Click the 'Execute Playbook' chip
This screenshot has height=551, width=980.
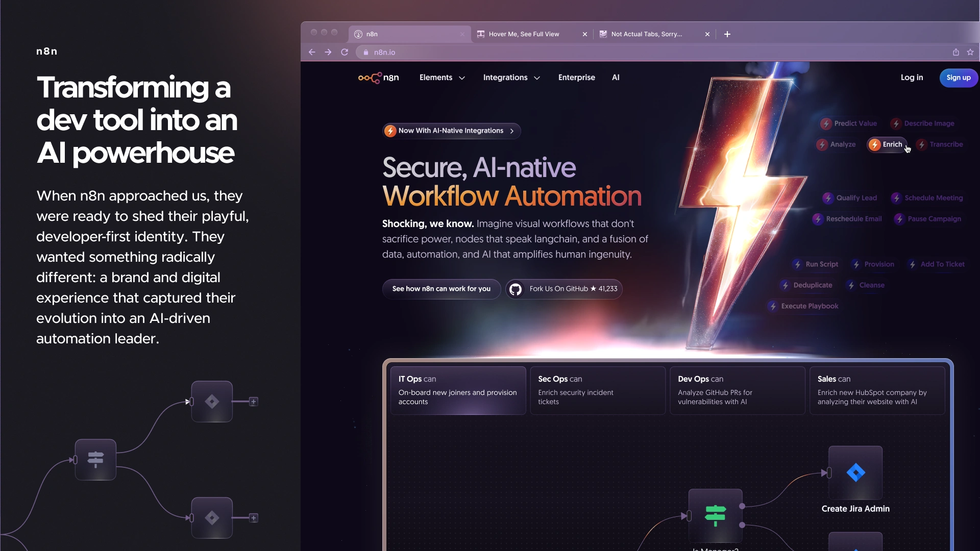803,306
